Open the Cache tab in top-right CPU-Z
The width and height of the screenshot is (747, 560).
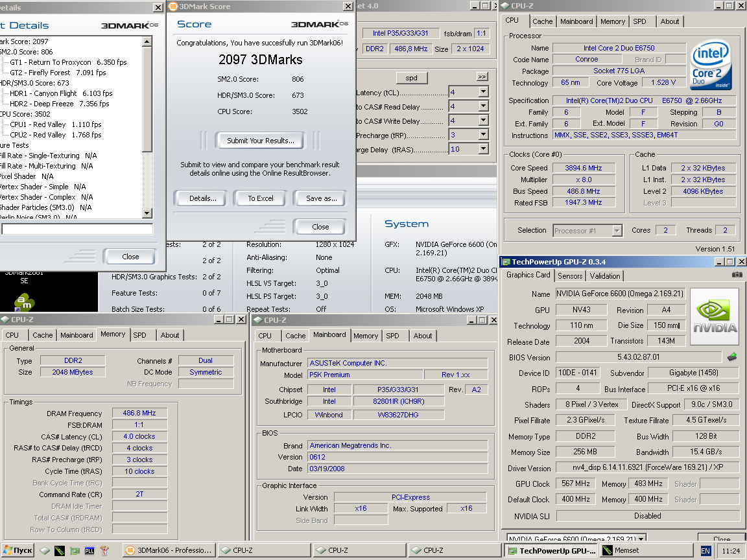(x=542, y=21)
